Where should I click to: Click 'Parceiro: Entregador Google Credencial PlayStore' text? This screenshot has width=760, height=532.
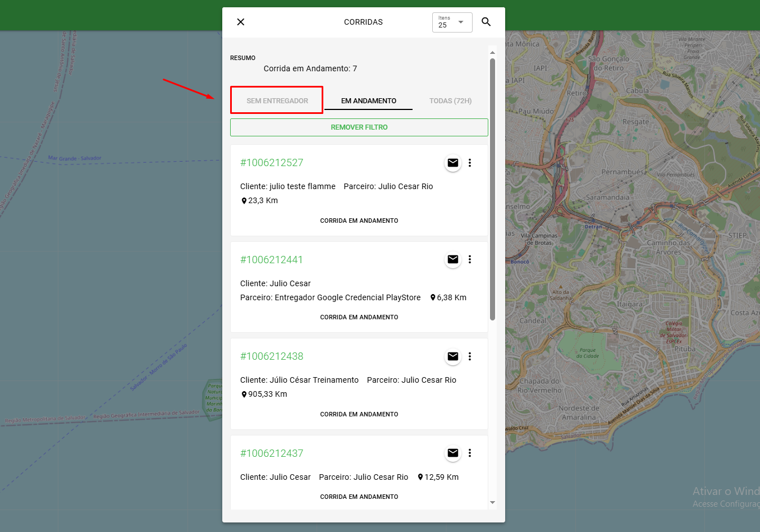coord(331,297)
